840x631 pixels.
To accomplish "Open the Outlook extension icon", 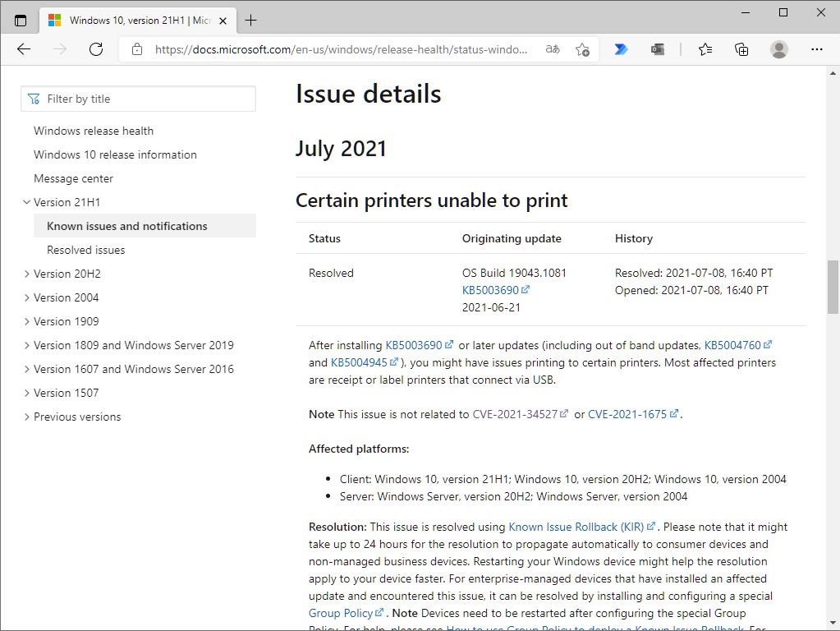I will (658, 49).
